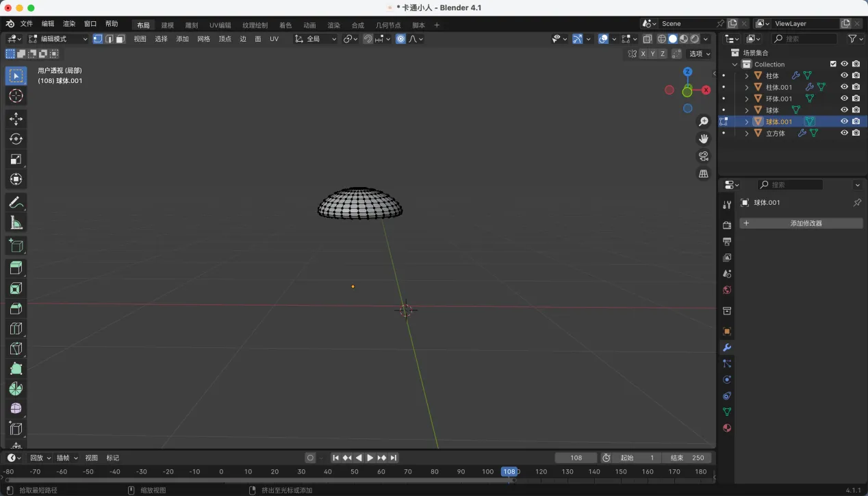Click the current frame 108 field
This screenshot has height=496, width=868.
(x=576, y=458)
